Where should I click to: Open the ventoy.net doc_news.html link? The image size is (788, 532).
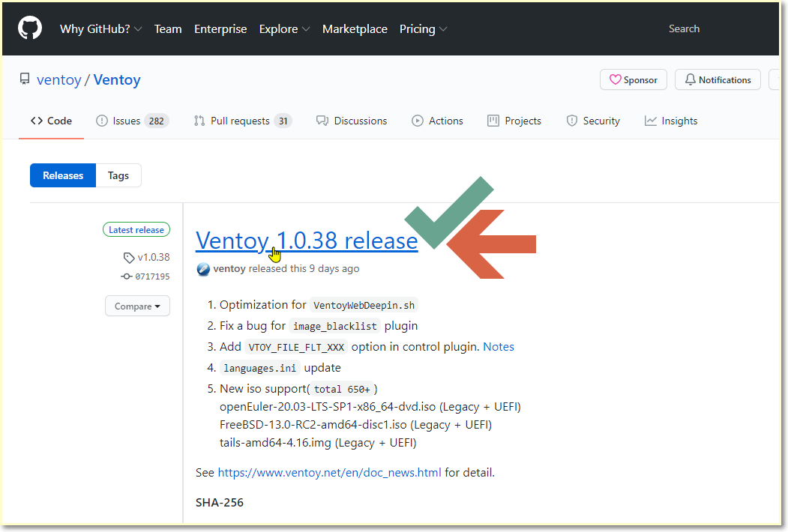[329, 473]
